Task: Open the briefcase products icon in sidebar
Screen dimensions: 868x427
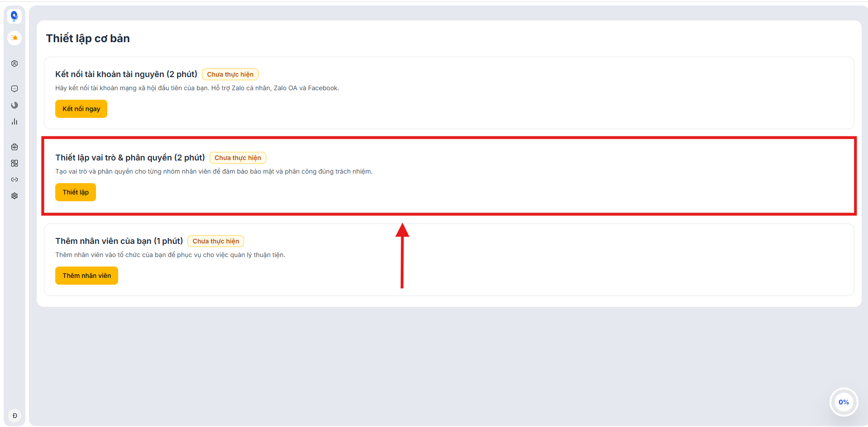Action: [14, 146]
